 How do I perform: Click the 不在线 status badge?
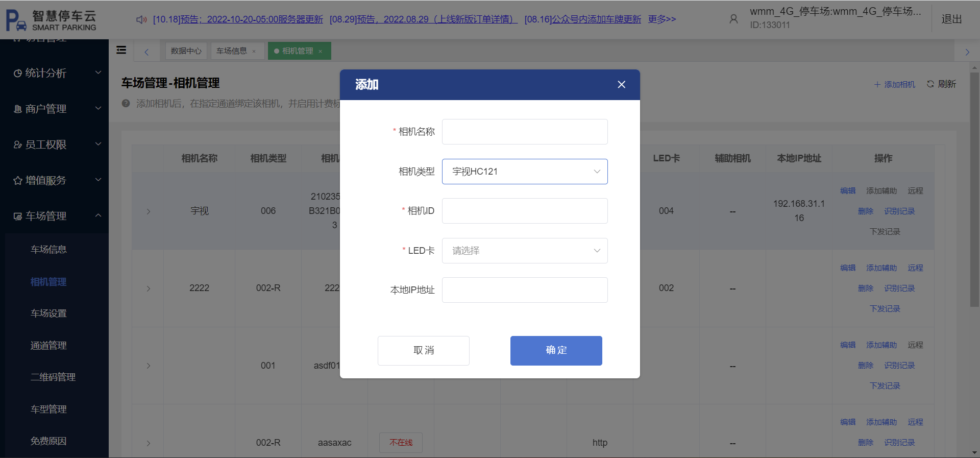point(401,443)
